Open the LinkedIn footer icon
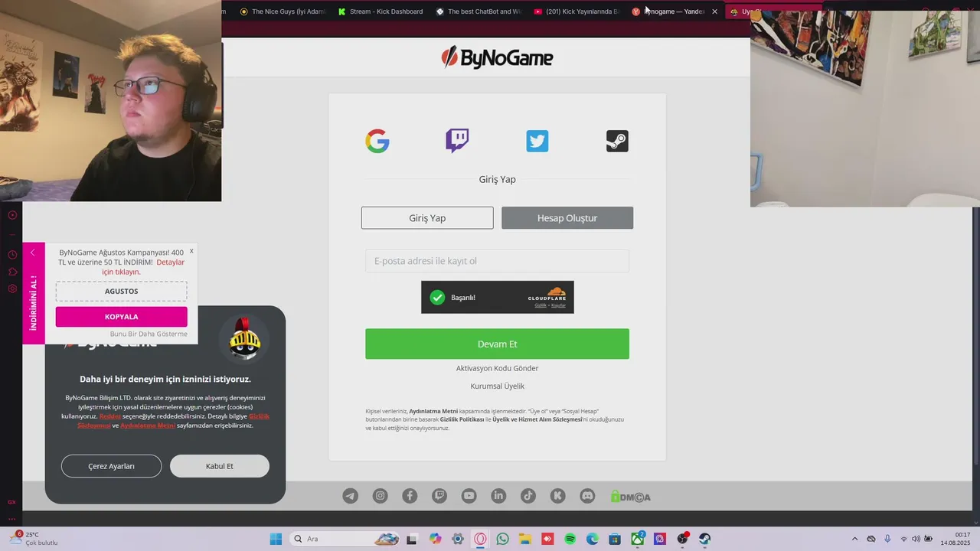The height and width of the screenshot is (551, 980). pyautogui.click(x=498, y=496)
